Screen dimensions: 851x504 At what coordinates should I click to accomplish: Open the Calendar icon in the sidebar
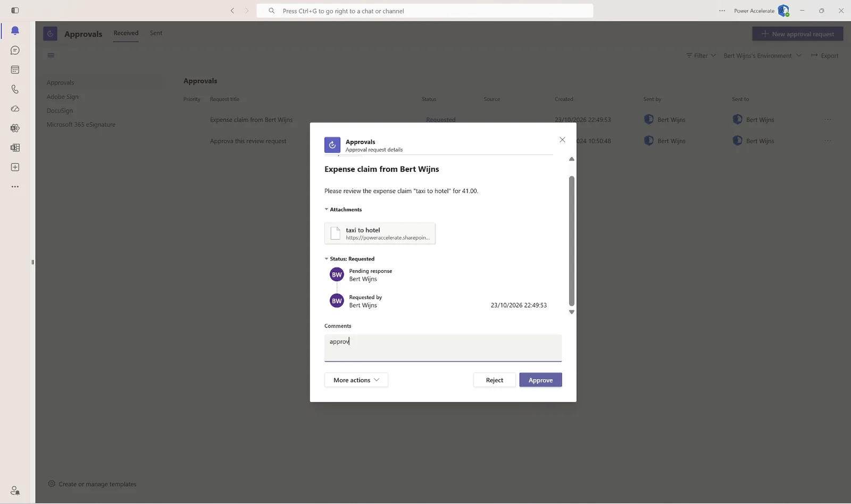point(15,70)
